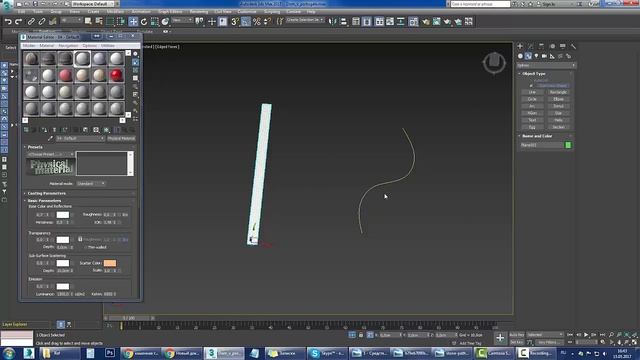Click the Helix spline button

(558, 120)
